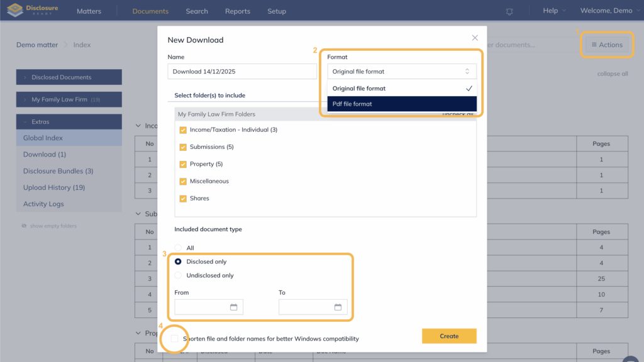Go to the Search tab

click(x=197, y=11)
